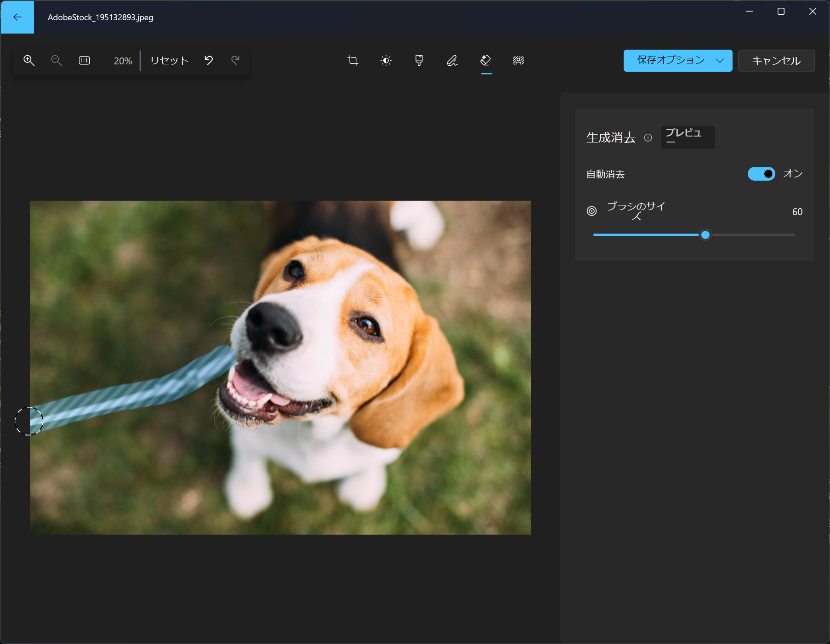Click the redo arrow icon
The image size is (830, 644).
(x=235, y=60)
